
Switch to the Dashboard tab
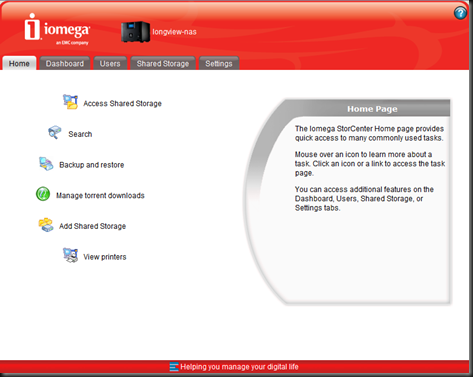point(65,63)
